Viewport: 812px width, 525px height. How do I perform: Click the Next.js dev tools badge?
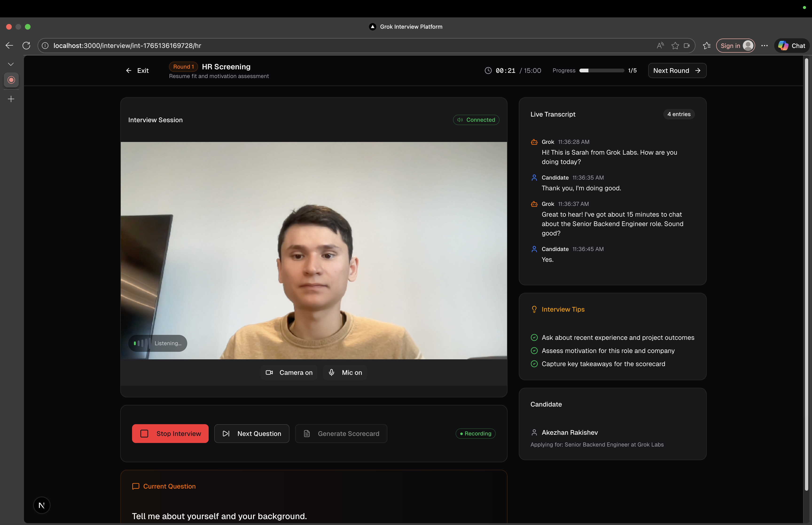click(x=42, y=505)
